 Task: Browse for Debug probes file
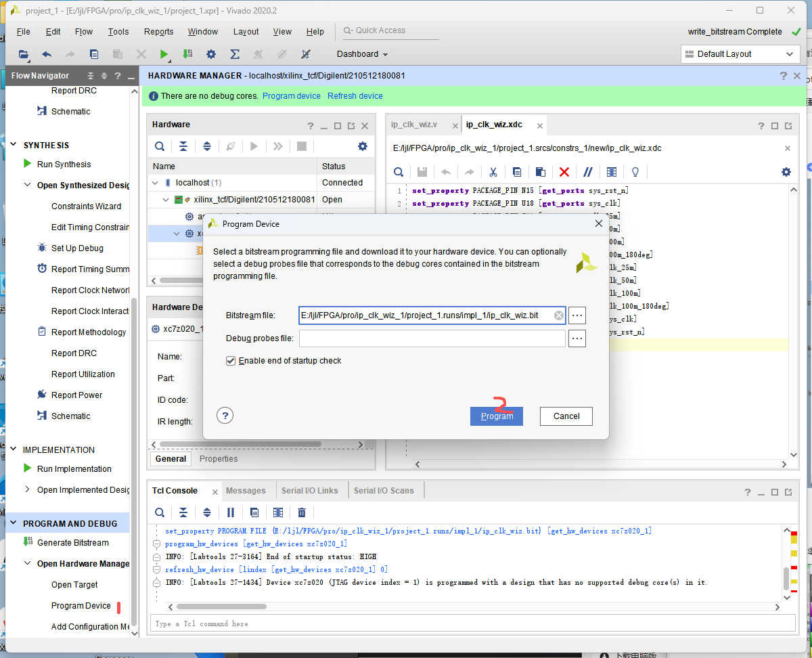(577, 338)
